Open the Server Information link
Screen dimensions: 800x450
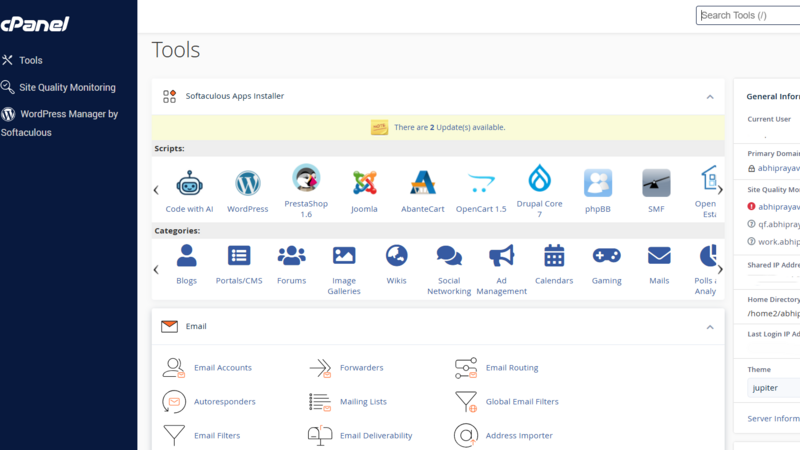coord(773,418)
